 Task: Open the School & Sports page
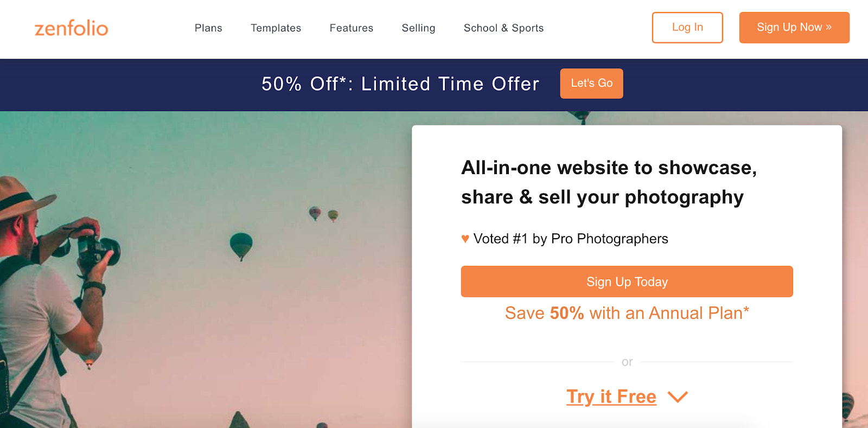503,28
